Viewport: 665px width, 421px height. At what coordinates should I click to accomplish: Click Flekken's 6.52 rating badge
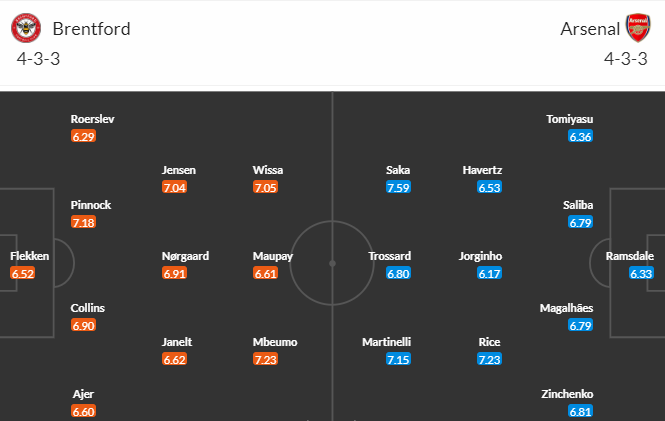pos(22,273)
